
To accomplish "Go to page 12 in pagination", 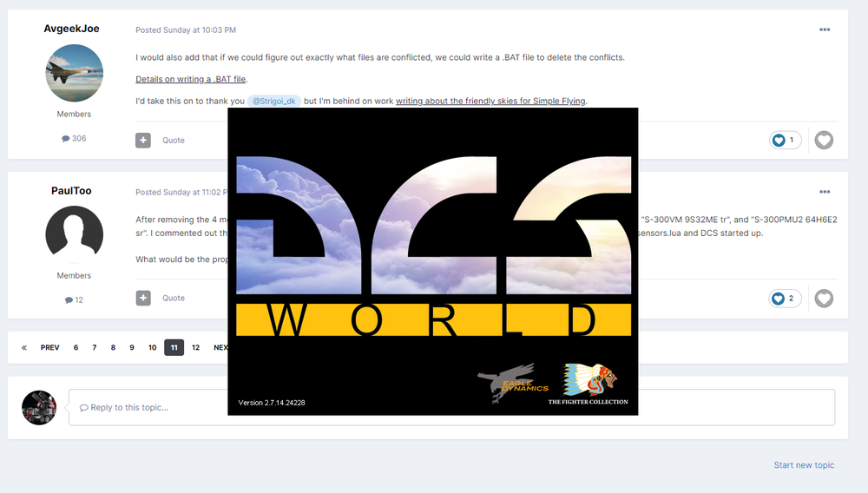I will 195,347.
